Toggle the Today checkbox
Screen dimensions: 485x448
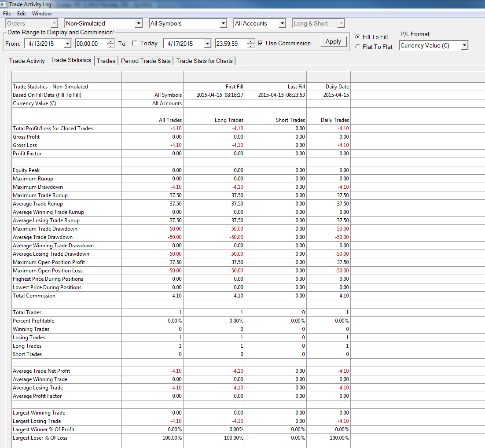tap(135, 43)
